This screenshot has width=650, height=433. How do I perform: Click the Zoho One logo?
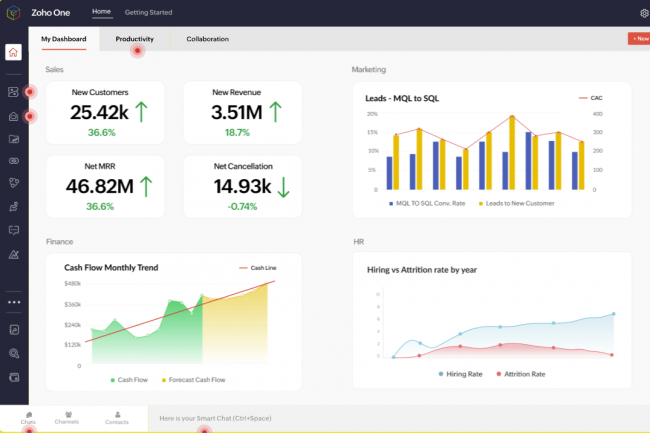(x=14, y=13)
